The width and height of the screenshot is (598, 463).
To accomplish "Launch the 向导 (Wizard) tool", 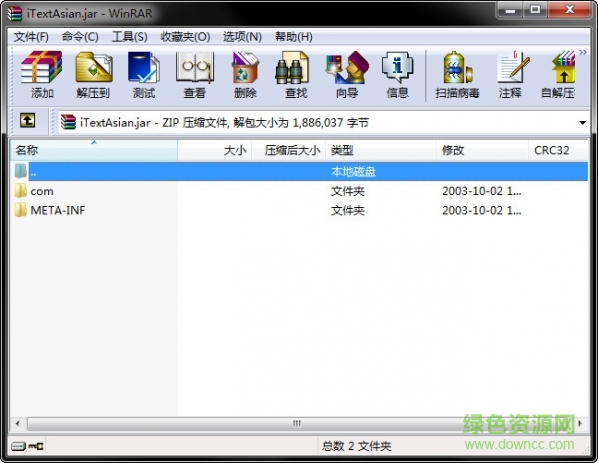I will tap(346, 76).
